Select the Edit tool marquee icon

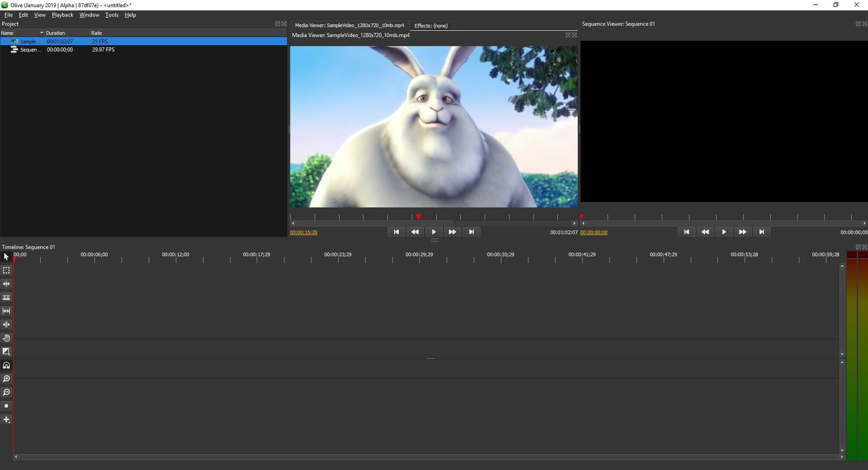point(6,270)
